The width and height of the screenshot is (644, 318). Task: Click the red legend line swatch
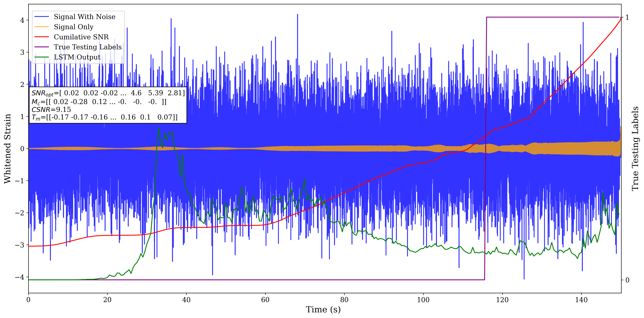42,37
